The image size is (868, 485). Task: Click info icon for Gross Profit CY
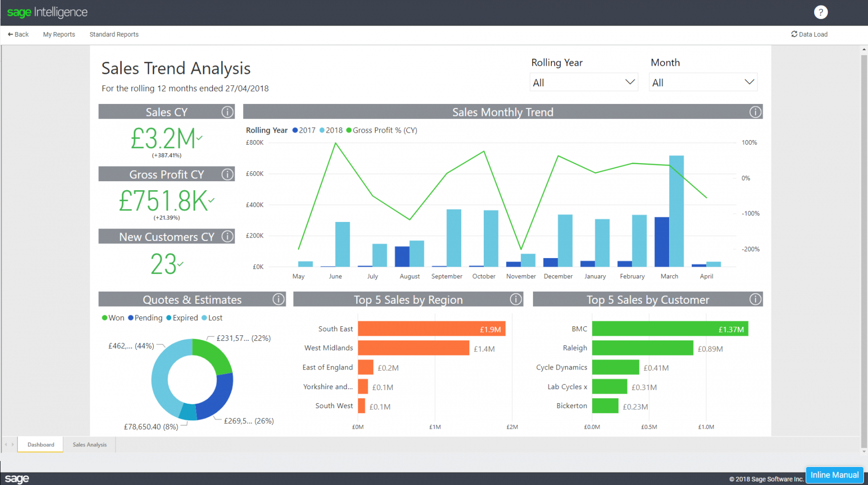[x=228, y=174]
